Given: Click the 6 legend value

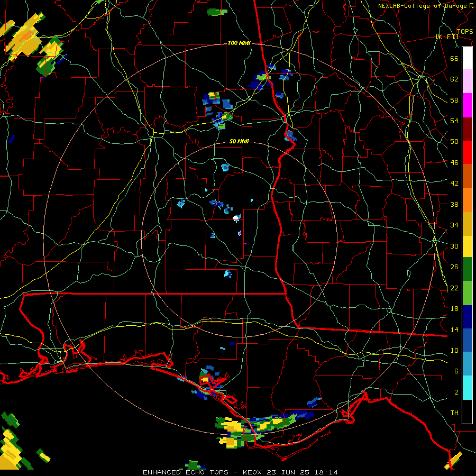Looking at the screenshot, I should [x=456, y=371].
